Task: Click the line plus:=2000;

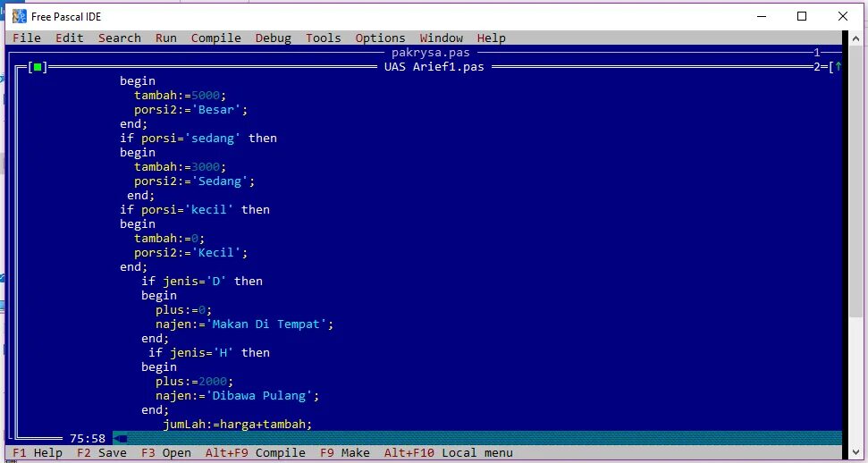Action: pos(195,381)
